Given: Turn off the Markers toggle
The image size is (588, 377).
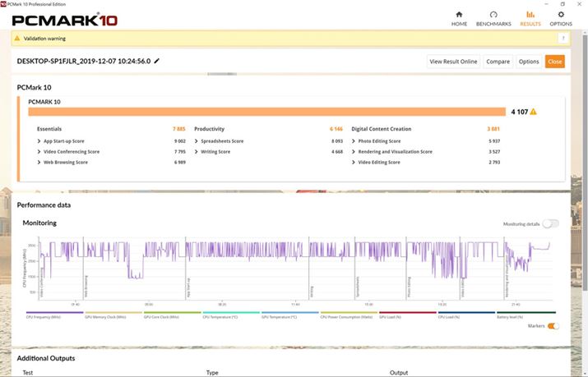Looking at the screenshot, I should click(x=553, y=326).
